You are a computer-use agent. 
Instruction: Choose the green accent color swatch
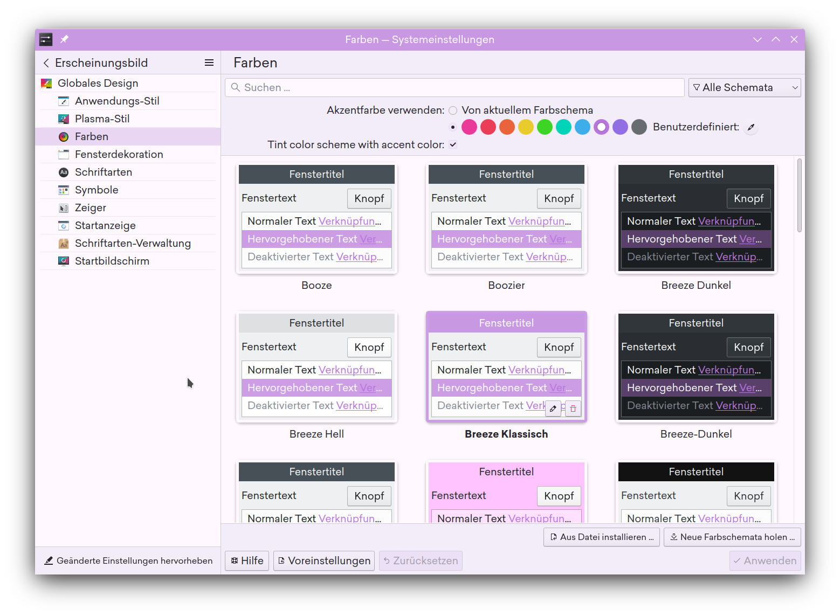[545, 127]
